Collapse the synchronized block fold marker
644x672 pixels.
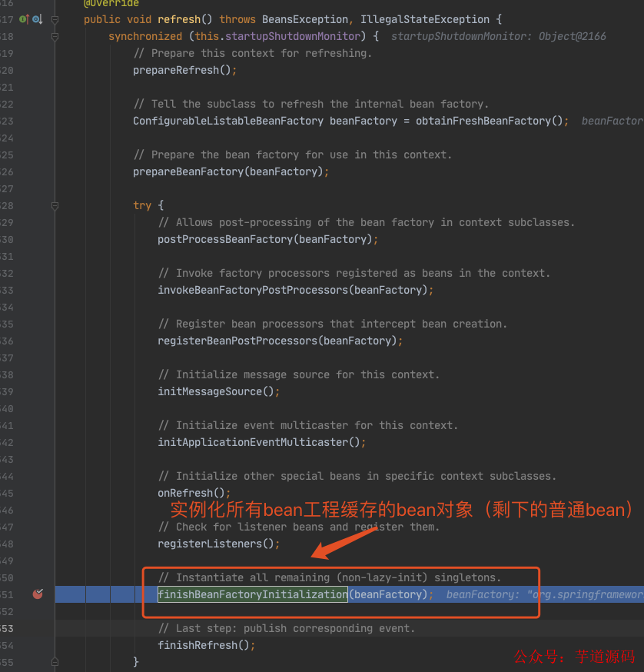55,36
